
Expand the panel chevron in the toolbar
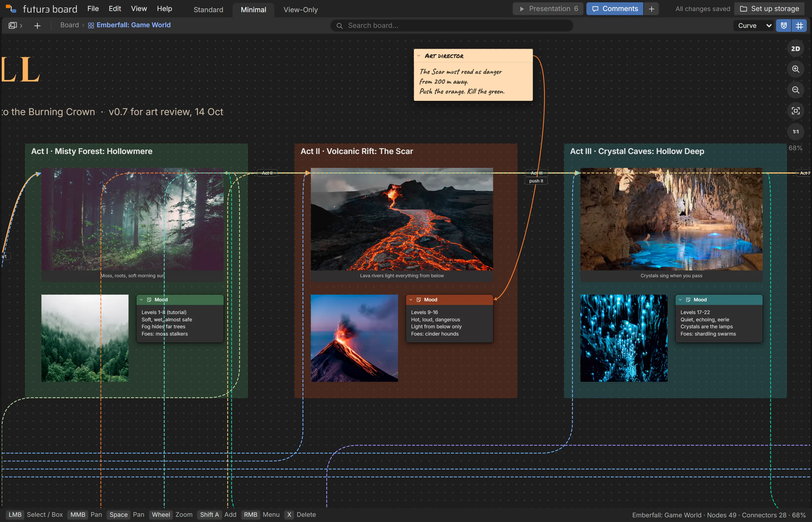tap(21, 26)
